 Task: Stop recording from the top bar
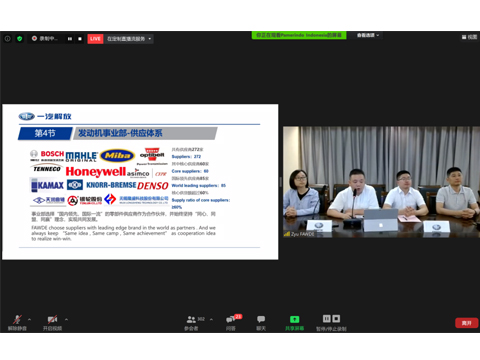click(80, 39)
